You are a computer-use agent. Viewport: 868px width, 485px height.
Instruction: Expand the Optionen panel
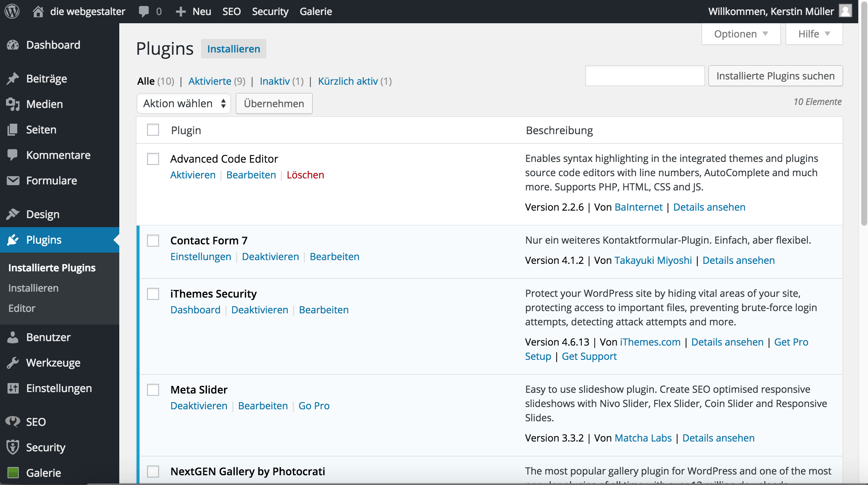click(x=740, y=34)
